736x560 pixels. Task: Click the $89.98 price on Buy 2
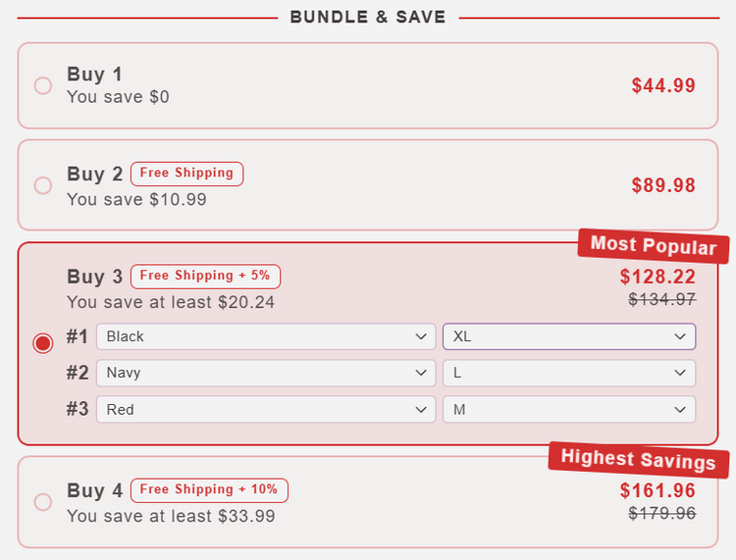point(663,185)
